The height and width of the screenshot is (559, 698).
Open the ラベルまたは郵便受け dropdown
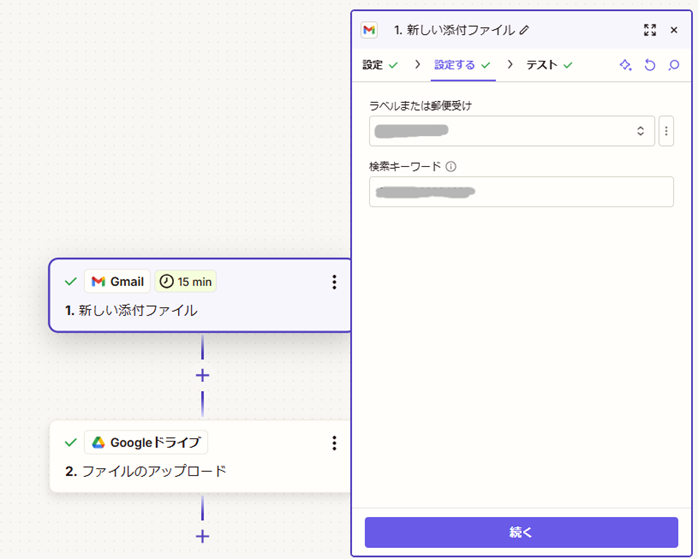[511, 131]
